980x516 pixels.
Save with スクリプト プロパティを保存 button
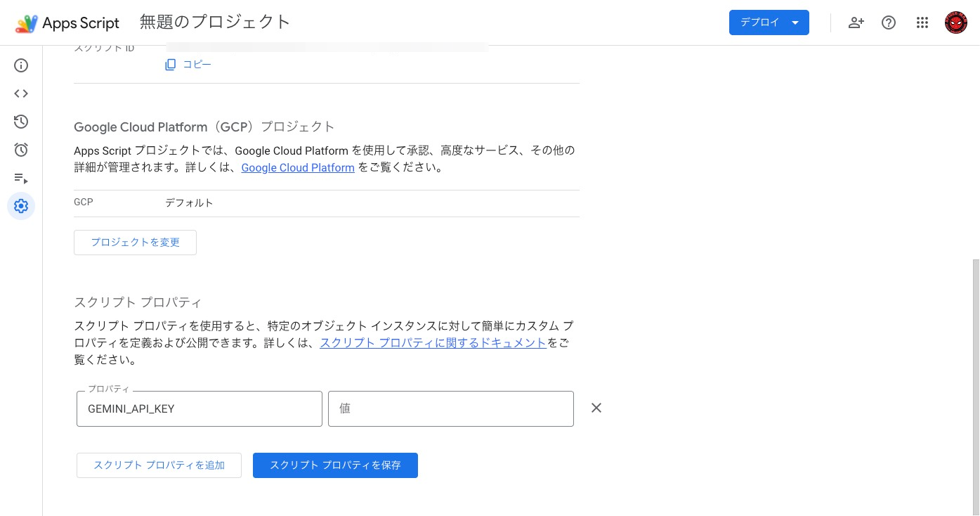(x=335, y=465)
